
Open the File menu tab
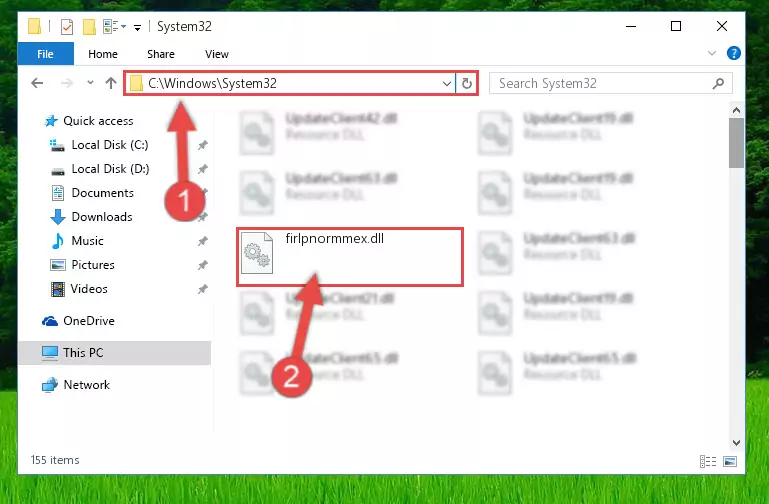click(x=45, y=54)
